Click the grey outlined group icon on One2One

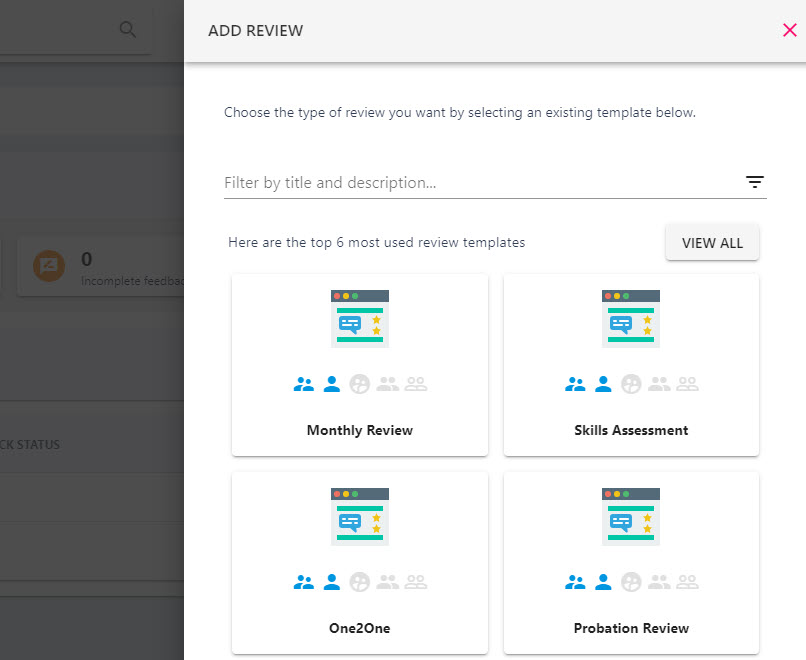point(416,582)
